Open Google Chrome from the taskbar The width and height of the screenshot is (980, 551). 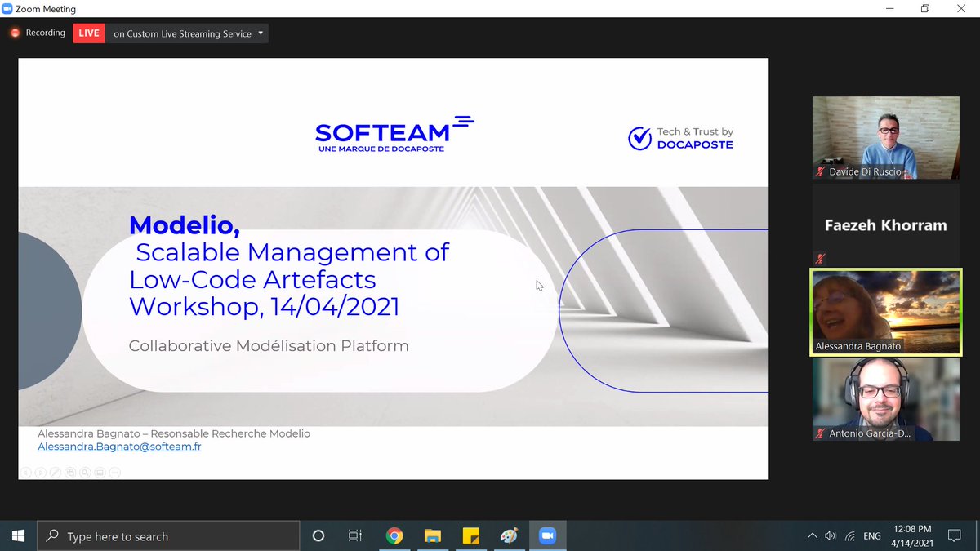click(394, 535)
